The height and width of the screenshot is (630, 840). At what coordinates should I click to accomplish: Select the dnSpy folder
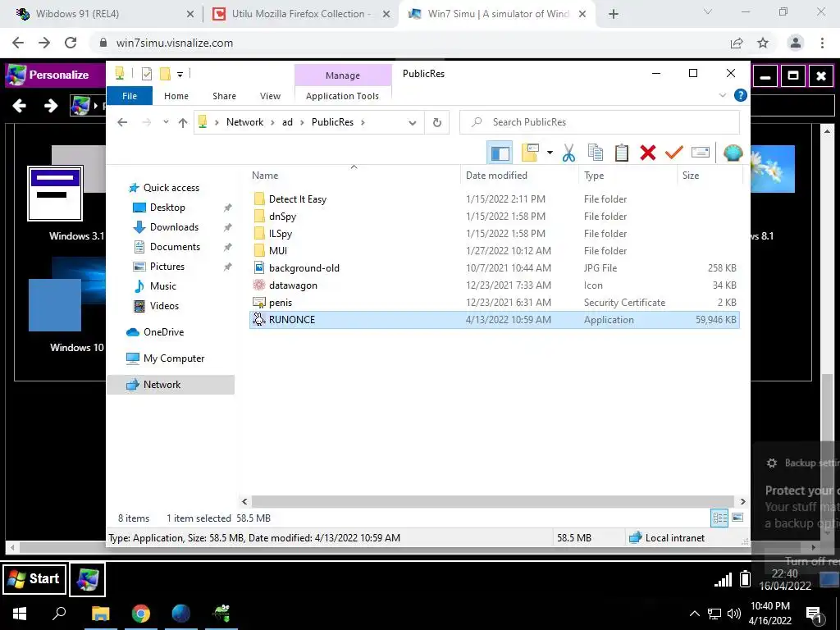[494, 217]
